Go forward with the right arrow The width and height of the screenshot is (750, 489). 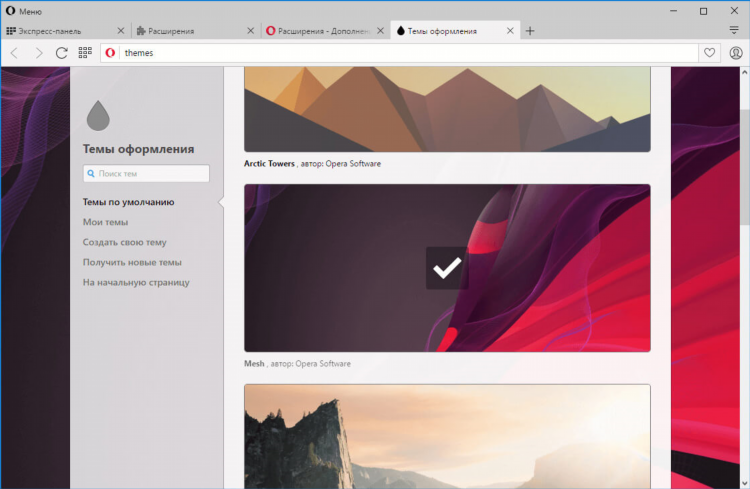[39, 53]
